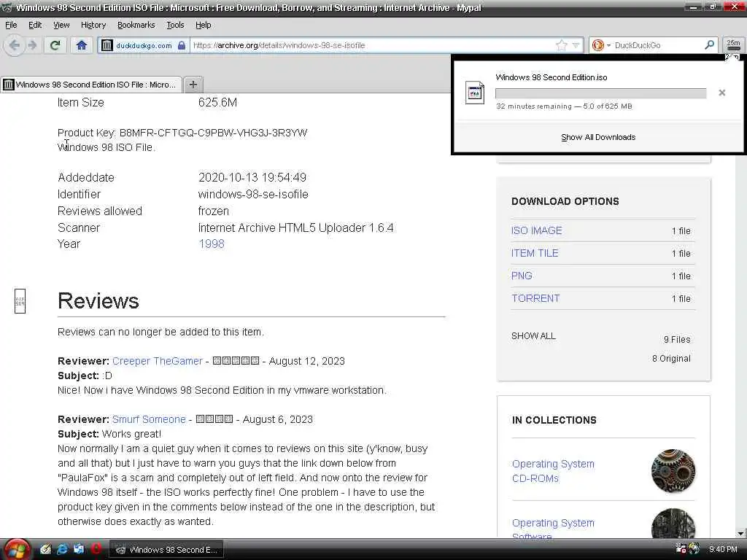Launch Opera from the quick launch bar

(96, 549)
